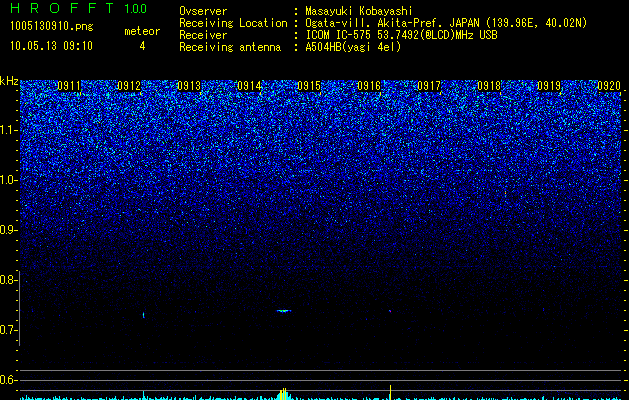Click the meteor count value 4
This screenshot has width=629, height=400.
(x=142, y=46)
